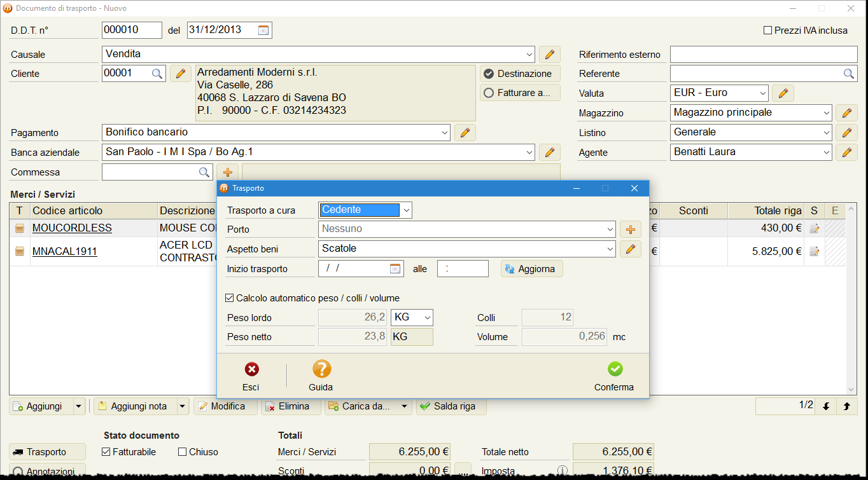The image size is (868, 480).
Task: Click row-type icon of MOUCORDLESS row
Action: (x=20, y=228)
